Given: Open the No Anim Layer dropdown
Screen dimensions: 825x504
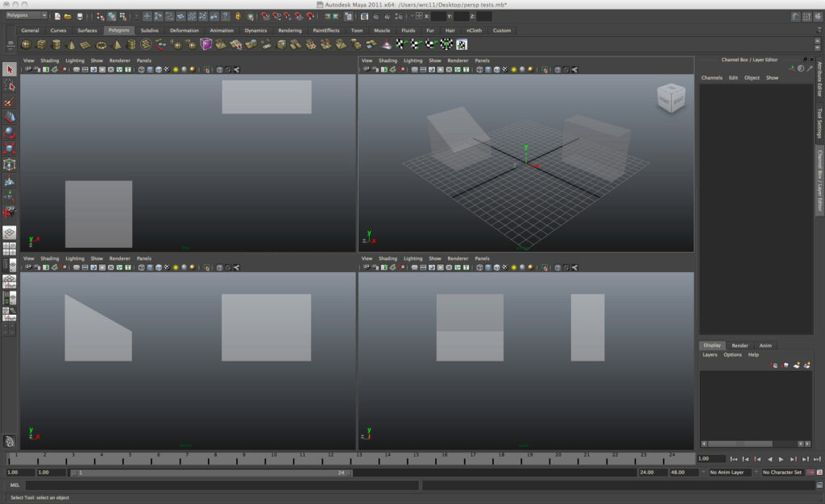Looking at the screenshot, I should pyautogui.click(x=729, y=473).
